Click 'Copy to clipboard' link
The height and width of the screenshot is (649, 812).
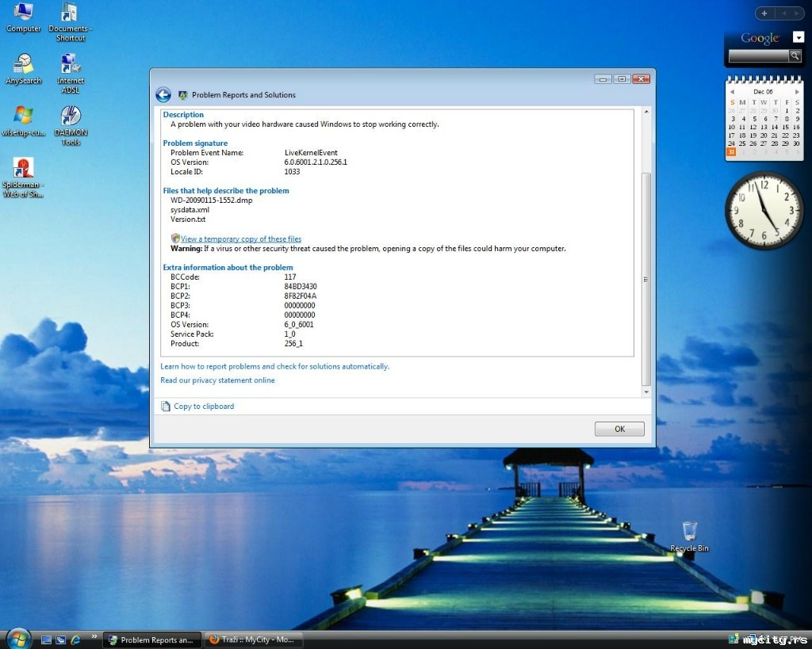pos(204,407)
